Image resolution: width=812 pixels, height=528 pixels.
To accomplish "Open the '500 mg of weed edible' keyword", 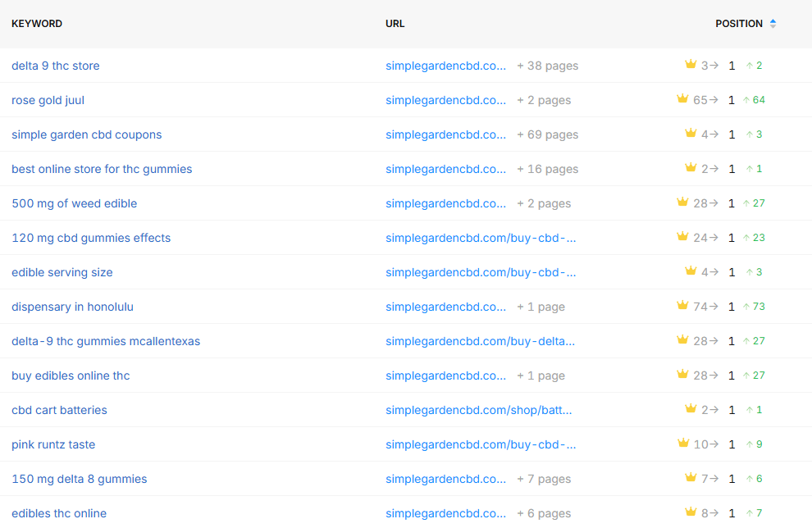I will (x=74, y=203).
